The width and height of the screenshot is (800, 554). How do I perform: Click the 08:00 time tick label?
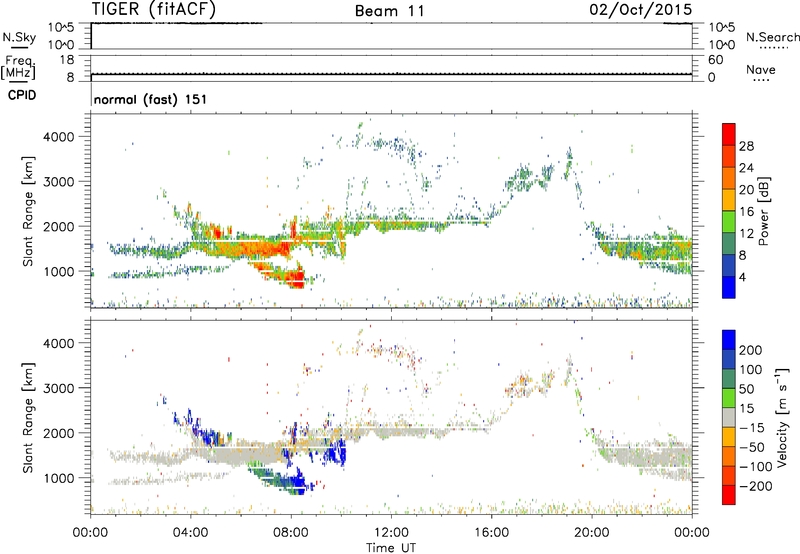tap(291, 533)
